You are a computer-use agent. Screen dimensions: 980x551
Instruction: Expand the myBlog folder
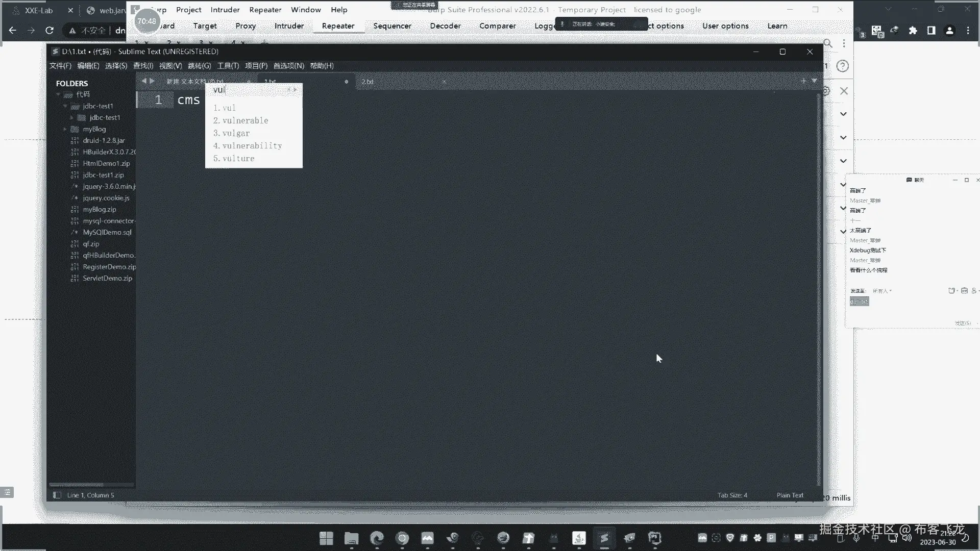[x=65, y=129]
